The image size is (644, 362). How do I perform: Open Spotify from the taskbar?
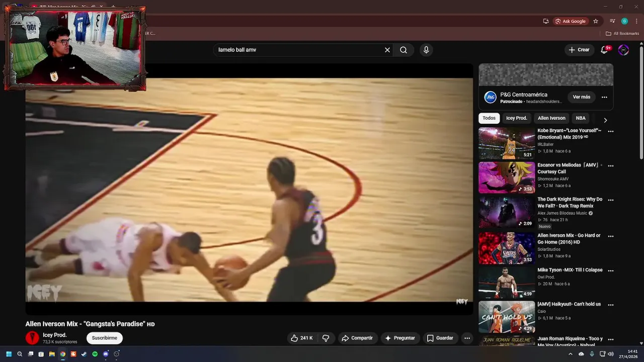point(95,354)
